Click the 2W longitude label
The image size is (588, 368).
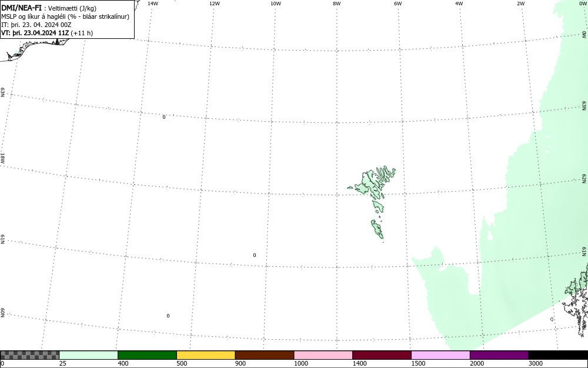520,4
